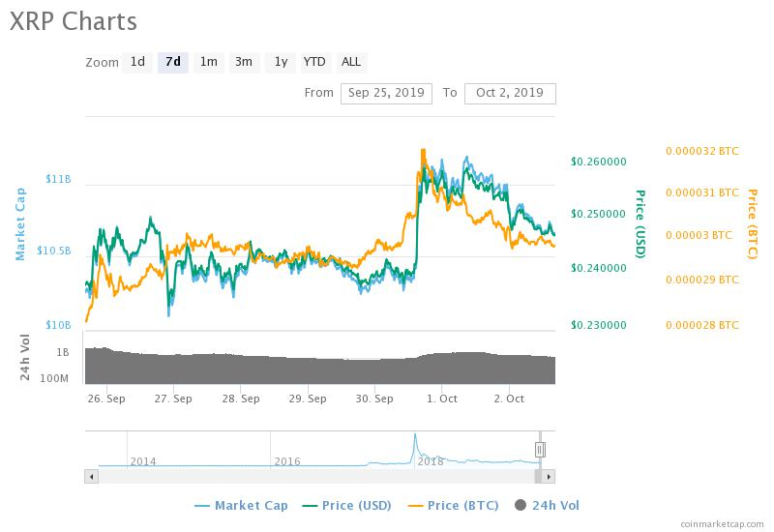Click the $0.240000 price label
This screenshot has height=532, width=774.
pyautogui.click(x=598, y=269)
